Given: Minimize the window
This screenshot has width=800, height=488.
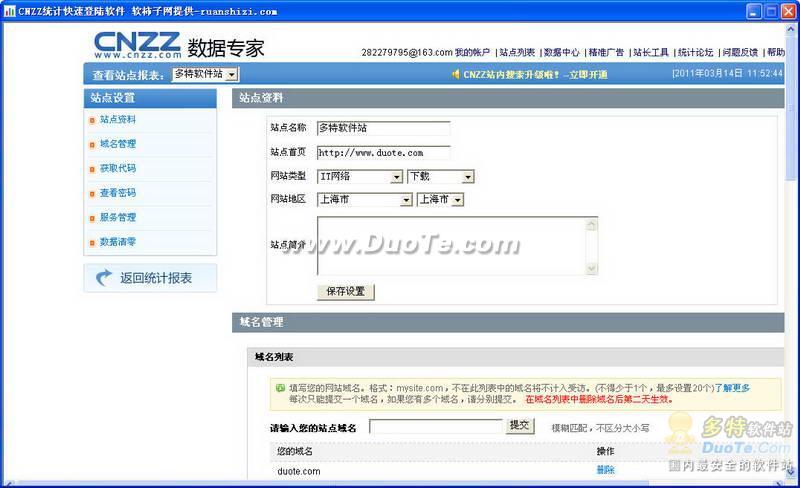Looking at the screenshot, I should (754, 11).
